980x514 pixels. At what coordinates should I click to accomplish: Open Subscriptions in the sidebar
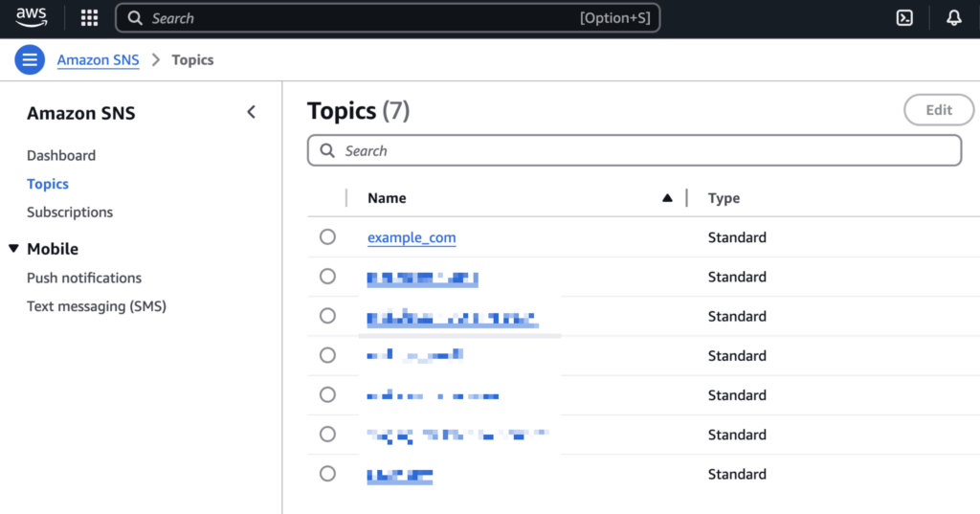coord(70,212)
